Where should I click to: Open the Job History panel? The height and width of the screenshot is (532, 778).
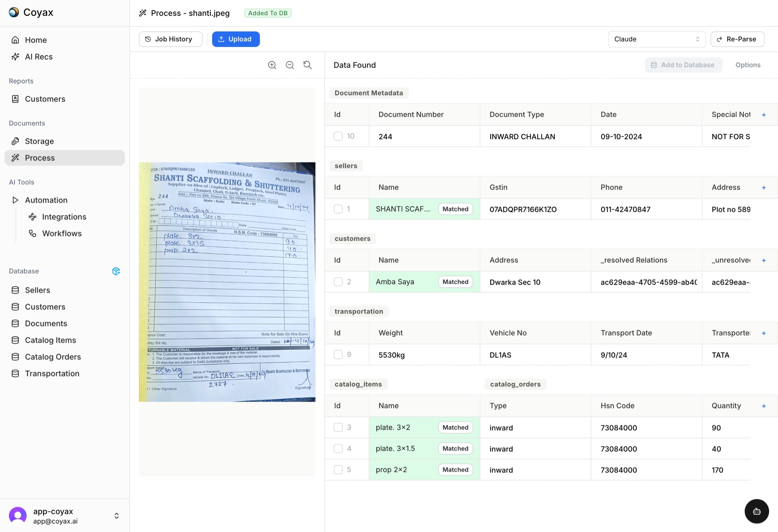(170, 39)
